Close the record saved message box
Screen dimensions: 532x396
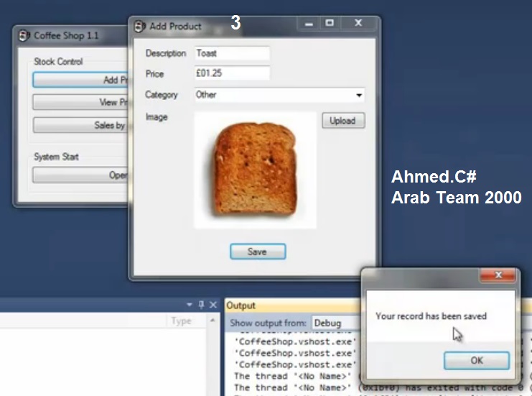coord(498,275)
